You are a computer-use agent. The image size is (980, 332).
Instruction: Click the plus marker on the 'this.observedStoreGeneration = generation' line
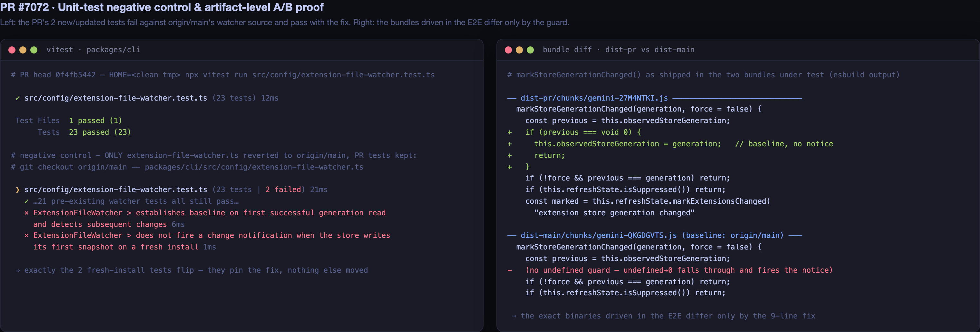[x=509, y=144]
